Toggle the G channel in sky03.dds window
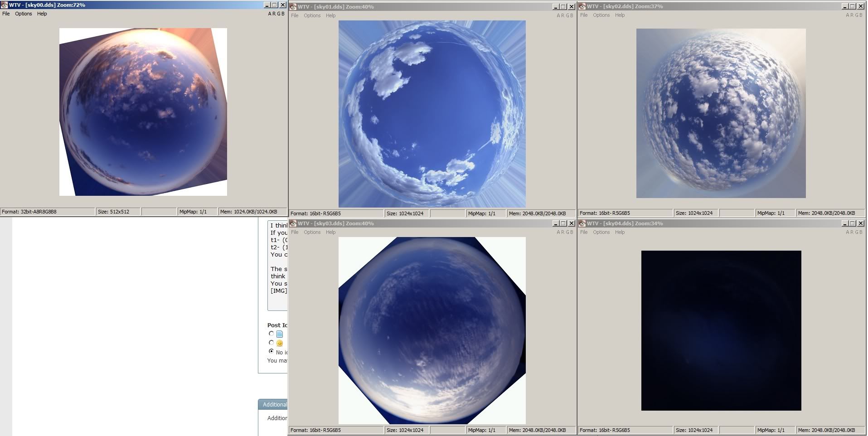Image resolution: width=868 pixels, height=436 pixels. (x=567, y=232)
